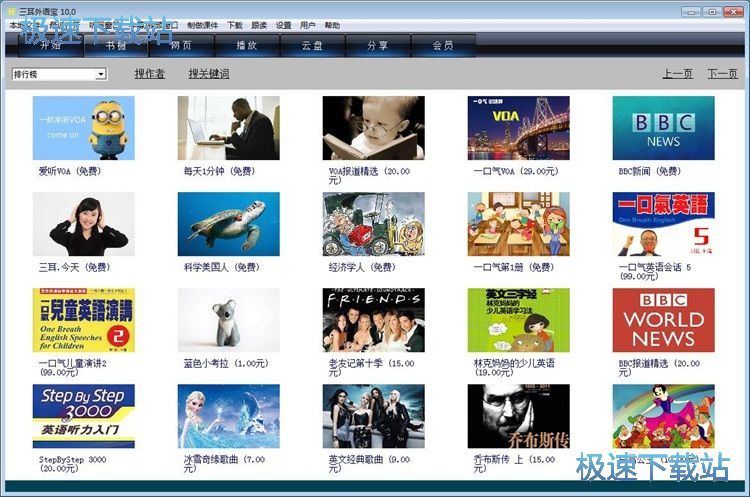Switch to the 开始 tab
The image size is (750, 497).
[x=51, y=45]
